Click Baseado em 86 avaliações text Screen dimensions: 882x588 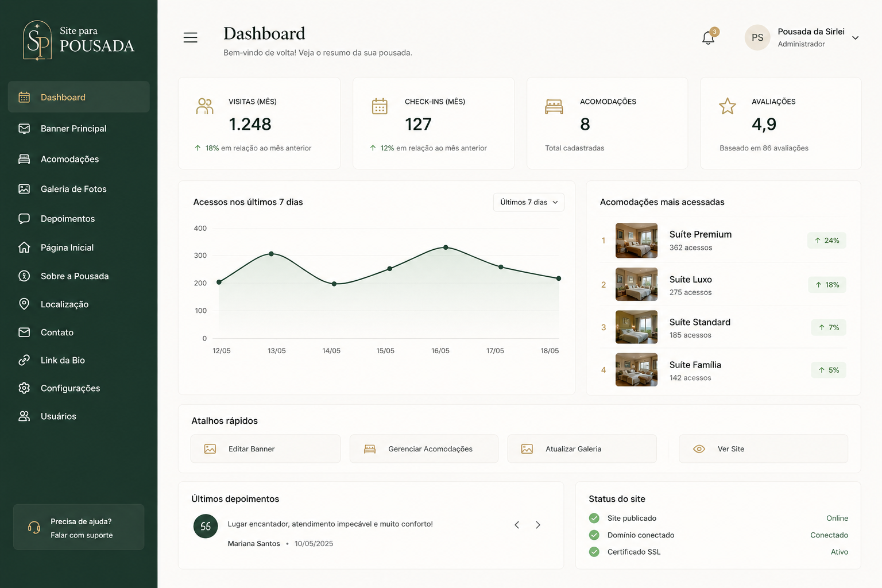tap(764, 148)
